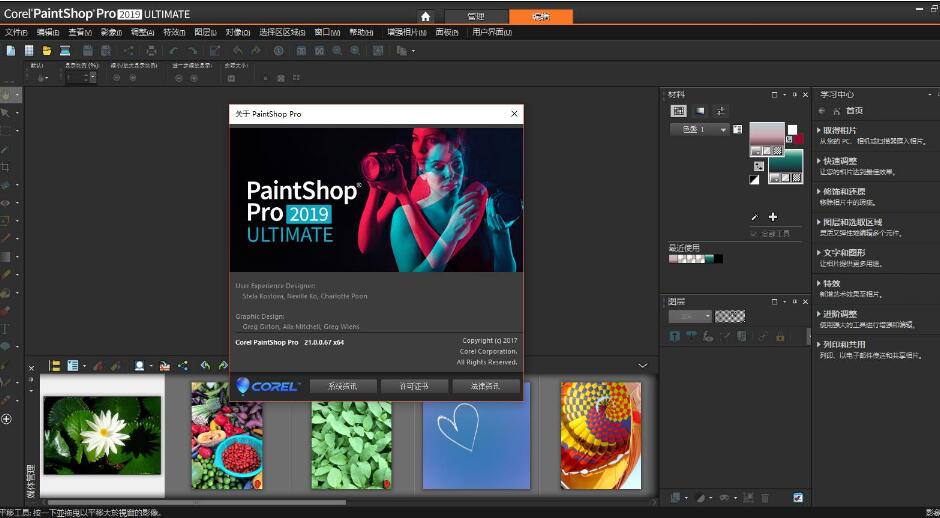Expand the Quick Adjustments section
Image resolution: width=940 pixels, height=518 pixels.
pos(840,161)
